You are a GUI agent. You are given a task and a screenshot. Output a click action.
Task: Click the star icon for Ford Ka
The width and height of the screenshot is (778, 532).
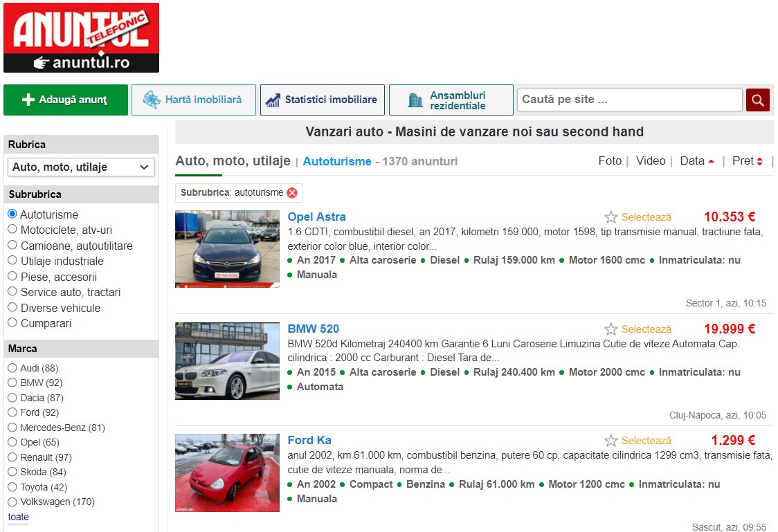pos(610,440)
